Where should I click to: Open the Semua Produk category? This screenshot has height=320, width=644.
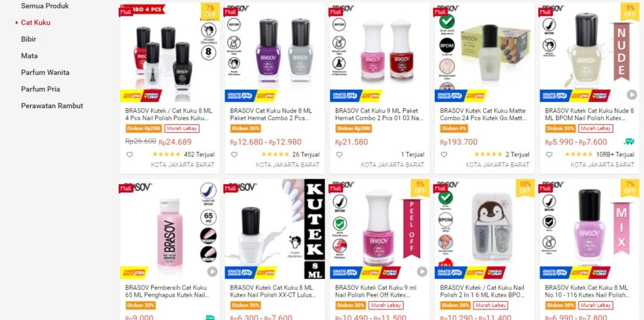(x=45, y=6)
